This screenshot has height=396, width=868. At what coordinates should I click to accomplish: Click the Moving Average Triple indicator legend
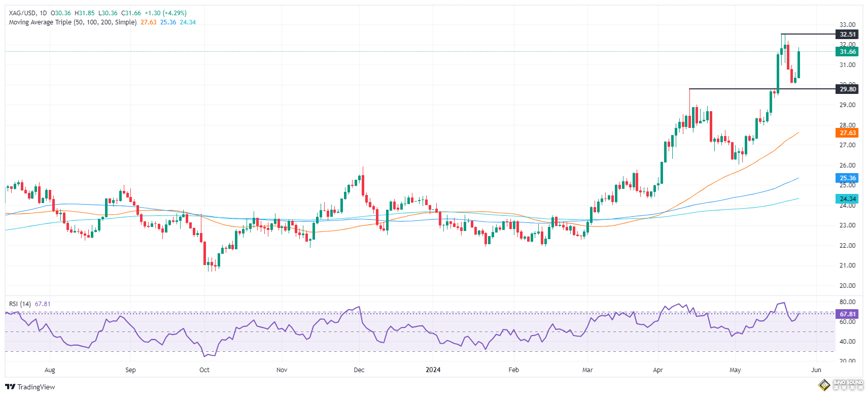pyautogui.click(x=73, y=22)
